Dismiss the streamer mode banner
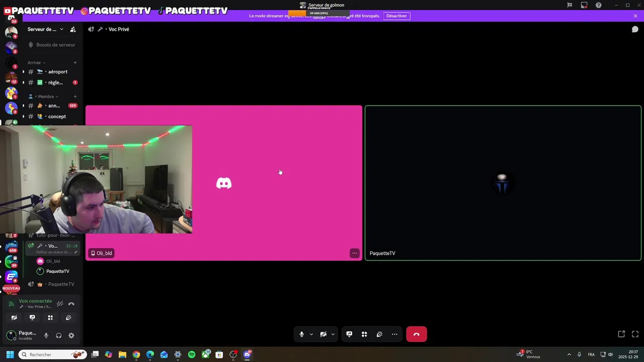The image size is (644, 362). tap(635, 16)
